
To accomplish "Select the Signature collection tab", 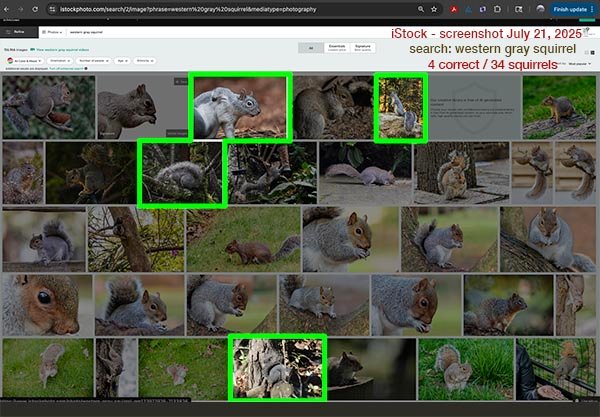I will [x=362, y=48].
